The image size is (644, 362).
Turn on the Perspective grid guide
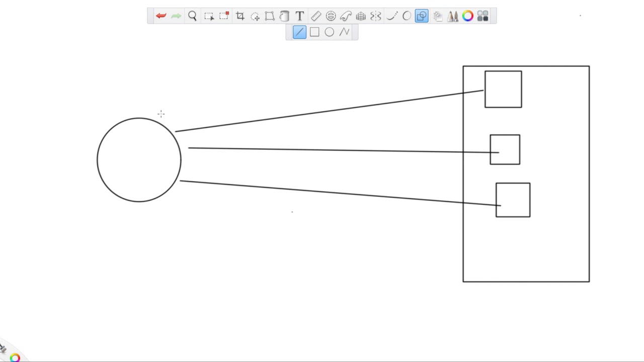tap(361, 16)
